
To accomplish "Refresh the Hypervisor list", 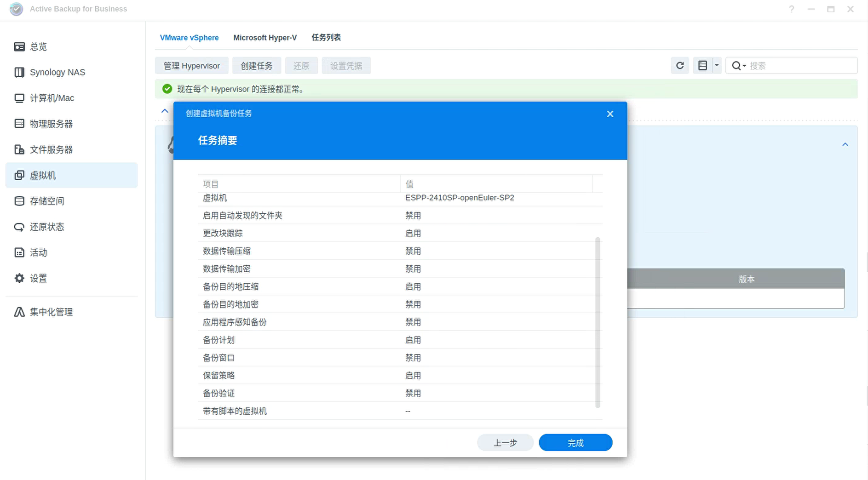I will tap(680, 65).
